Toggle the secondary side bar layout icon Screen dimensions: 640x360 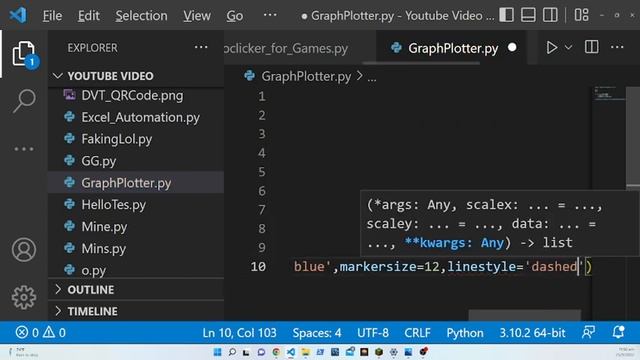click(x=550, y=16)
